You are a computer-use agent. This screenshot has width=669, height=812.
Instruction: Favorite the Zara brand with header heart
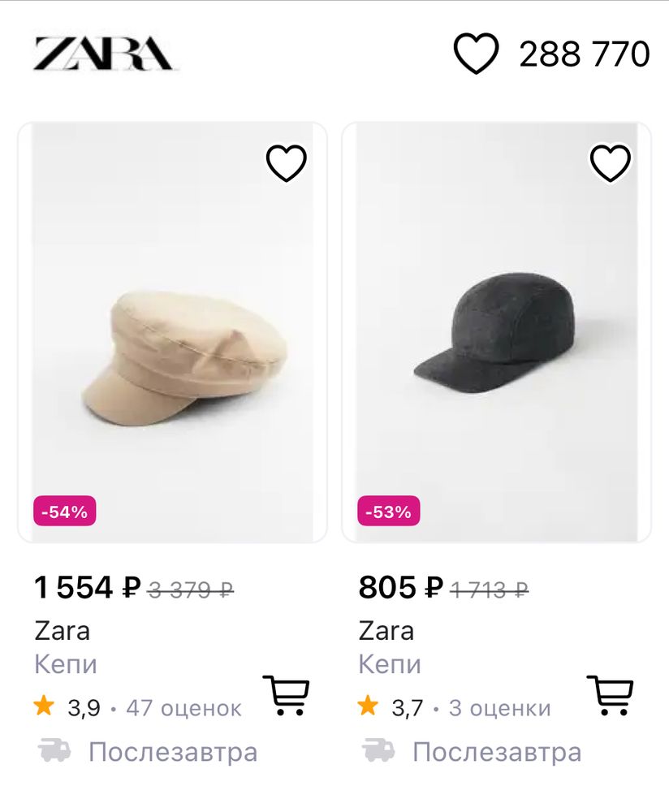pyautogui.click(x=476, y=54)
